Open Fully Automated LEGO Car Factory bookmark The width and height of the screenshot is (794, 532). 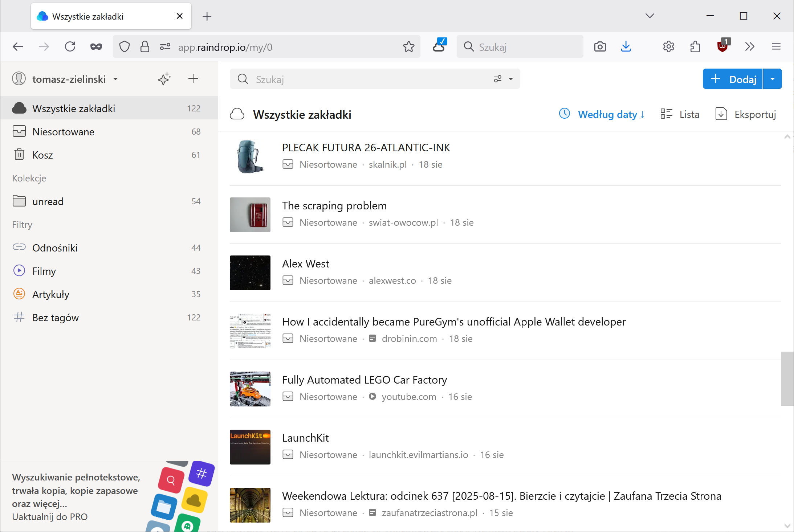[x=365, y=380]
